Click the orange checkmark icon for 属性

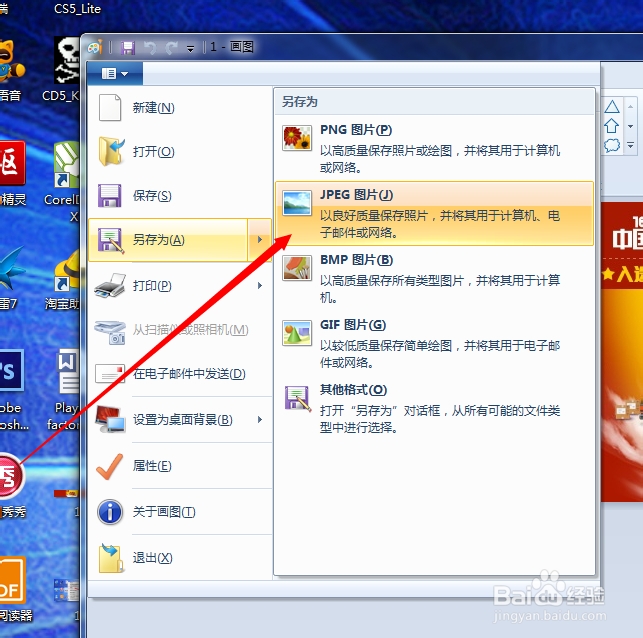point(109,466)
